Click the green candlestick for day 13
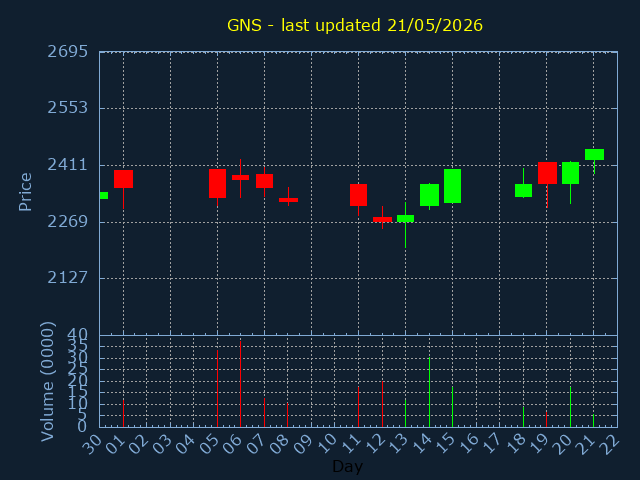640x480 pixels. (405, 219)
